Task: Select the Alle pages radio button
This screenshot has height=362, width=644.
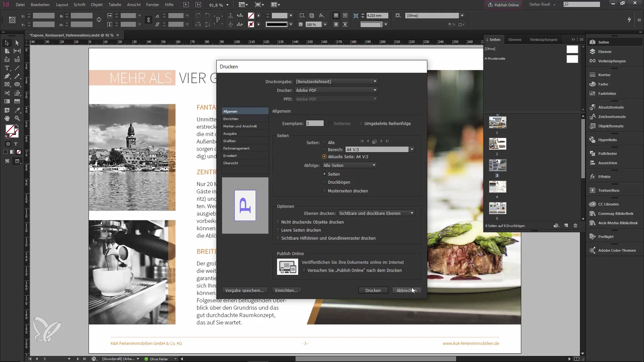Action: [324, 143]
